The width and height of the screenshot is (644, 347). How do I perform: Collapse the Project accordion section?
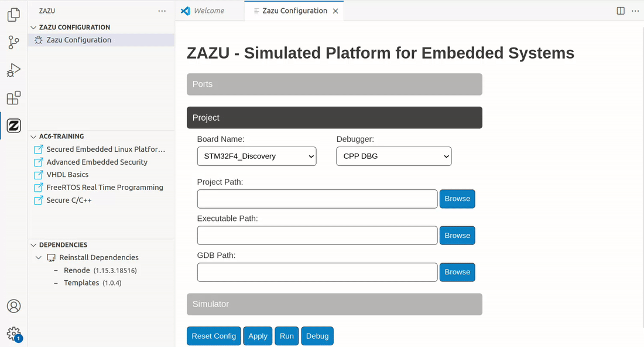(x=334, y=118)
